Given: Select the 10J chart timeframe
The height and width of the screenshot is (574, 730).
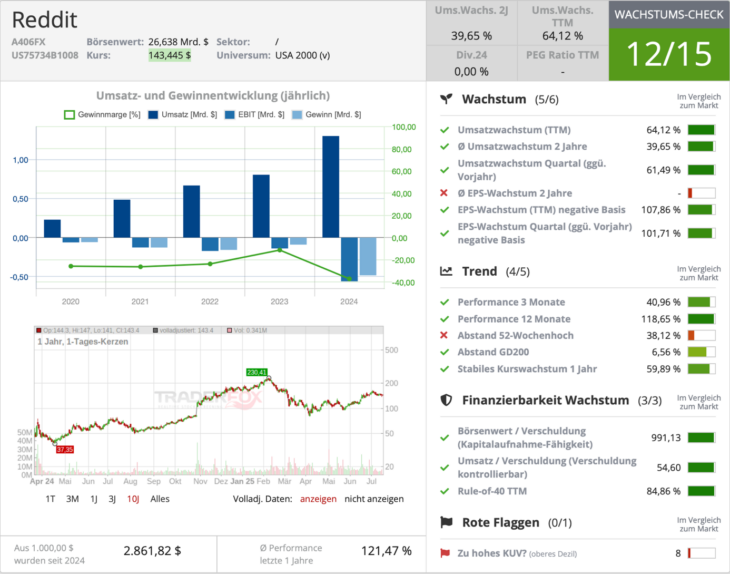Looking at the screenshot, I should 133,499.
